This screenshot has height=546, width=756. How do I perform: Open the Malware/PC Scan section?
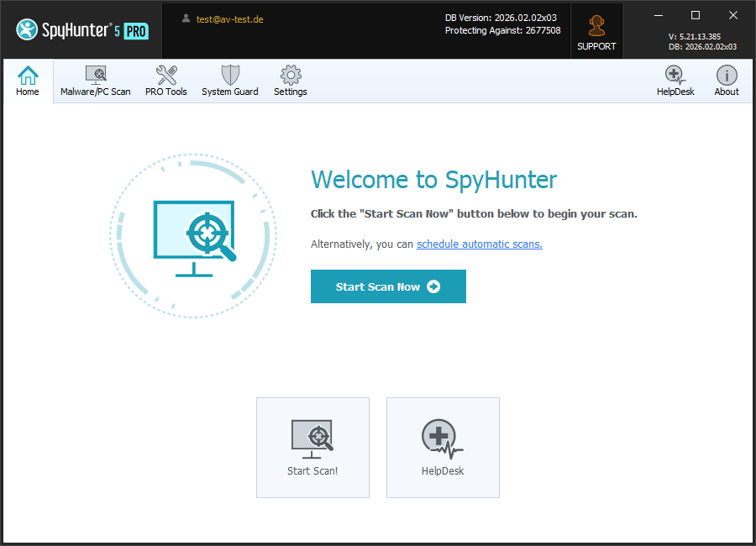(x=95, y=81)
